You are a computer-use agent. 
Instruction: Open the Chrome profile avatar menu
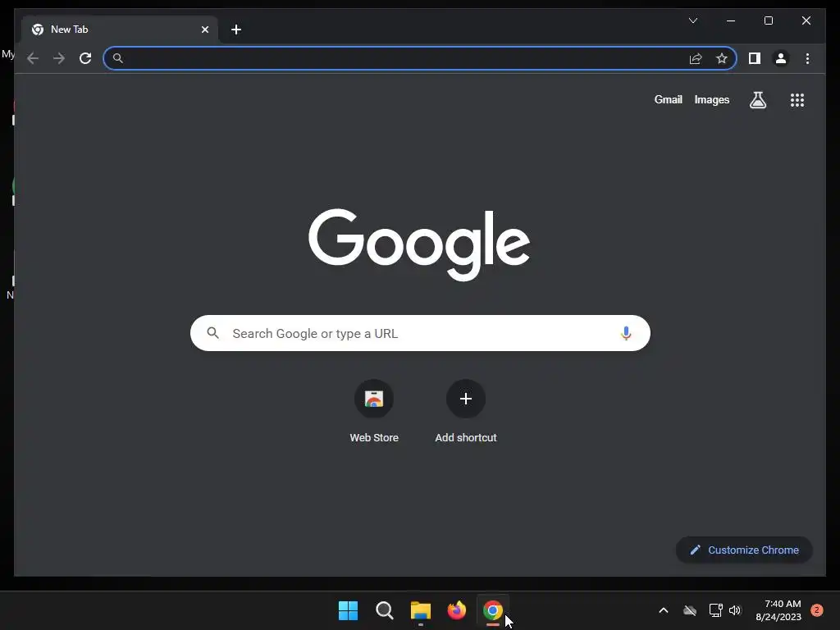[x=781, y=58]
